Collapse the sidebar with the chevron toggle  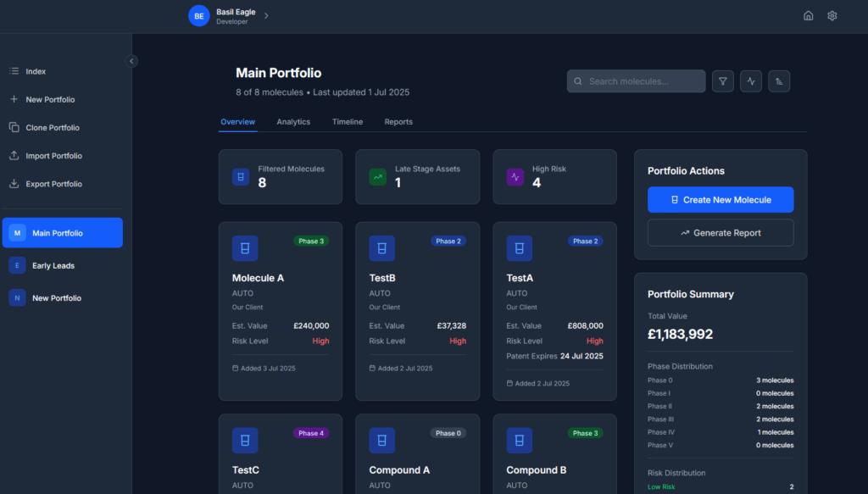[x=131, y=61]
